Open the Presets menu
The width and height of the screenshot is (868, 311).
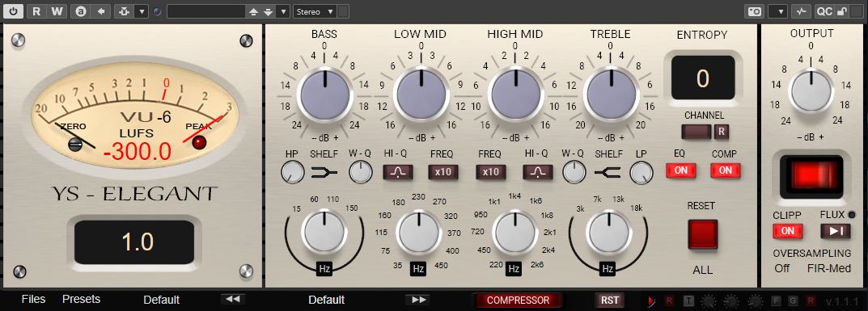tap(82, 299)
